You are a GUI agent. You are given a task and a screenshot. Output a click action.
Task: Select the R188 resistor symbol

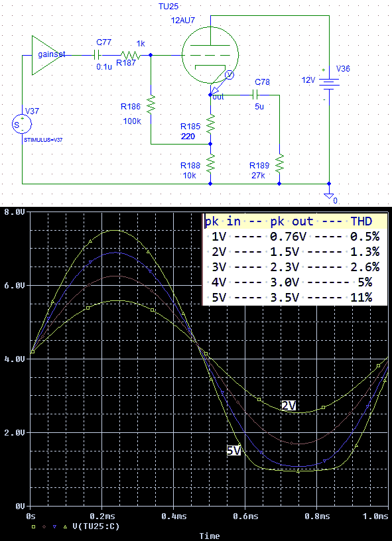coord(210,163)
